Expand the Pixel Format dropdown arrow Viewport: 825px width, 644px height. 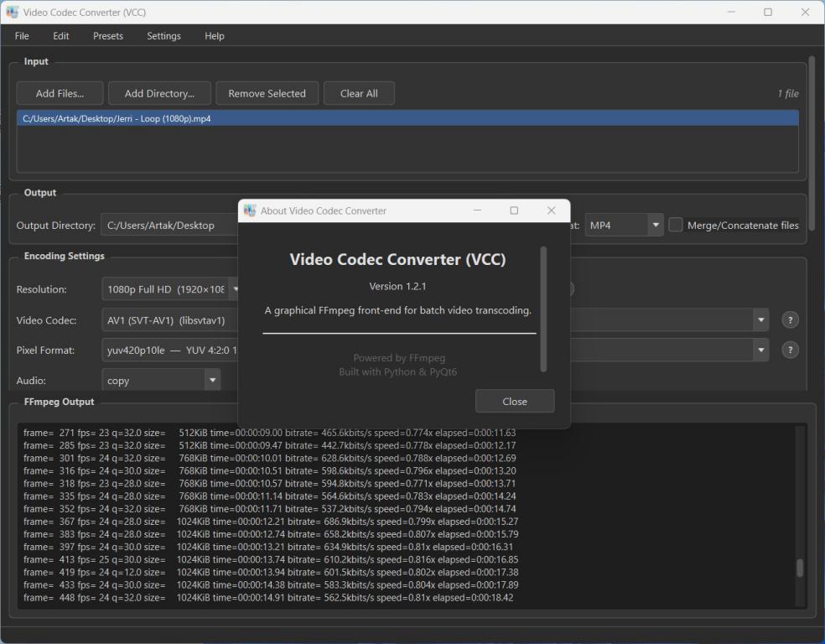tap(760, 351)
